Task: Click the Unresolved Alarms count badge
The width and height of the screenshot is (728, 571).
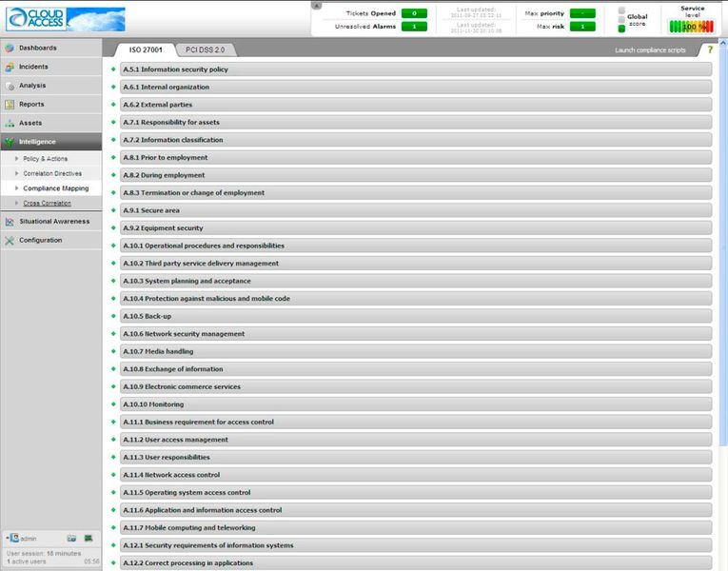Action: (414, 27)
